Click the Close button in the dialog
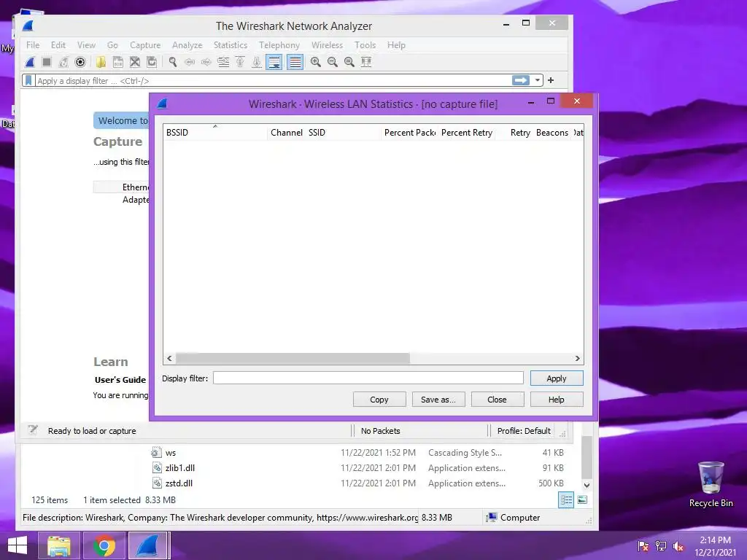This screenshot has width=747, height=560. click(498, 400)
